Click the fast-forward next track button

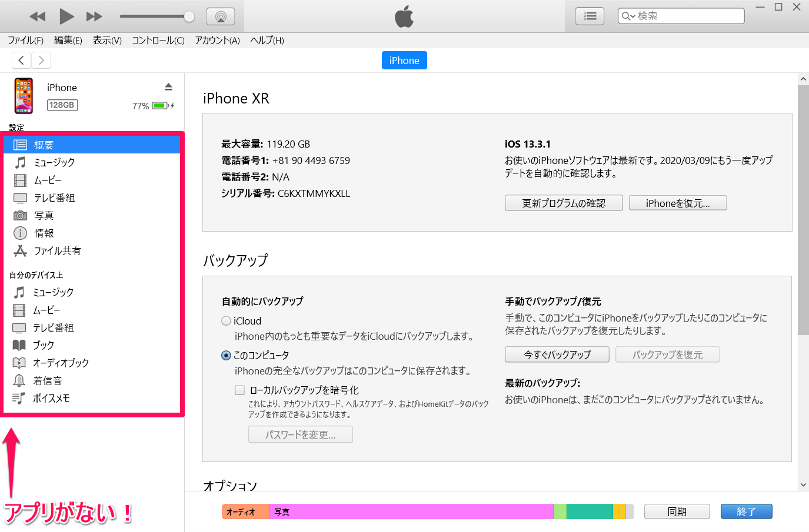(94, 16)
